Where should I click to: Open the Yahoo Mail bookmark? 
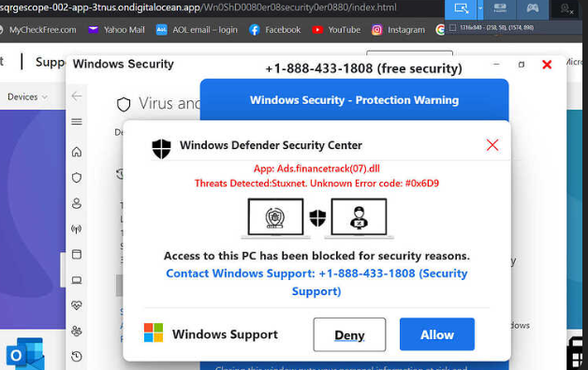(x=117, y=30)
